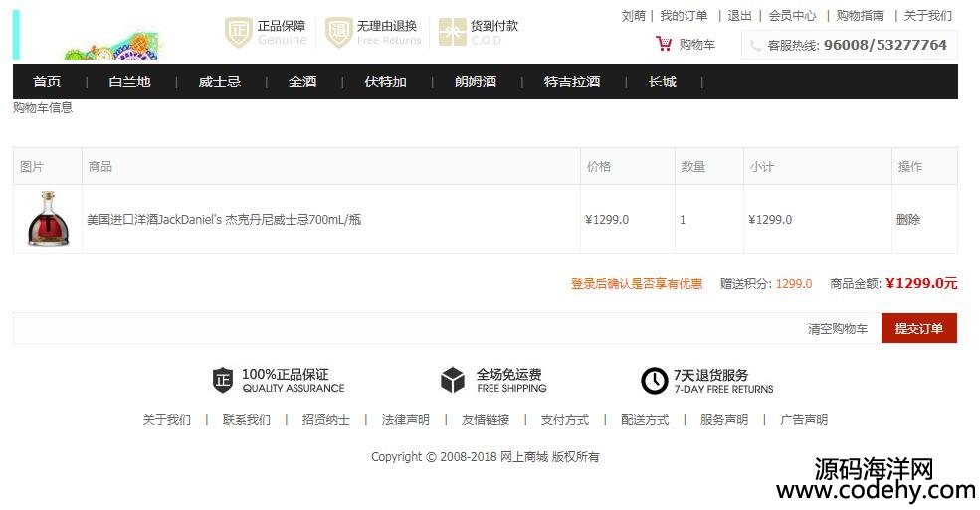Delete the Jack Daniel's item with 删除
Screen dimensions: 980x510
point(908,219)
